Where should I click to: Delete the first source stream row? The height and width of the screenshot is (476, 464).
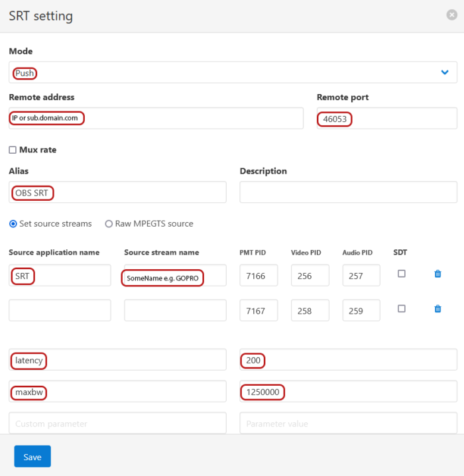coord(437,274)
